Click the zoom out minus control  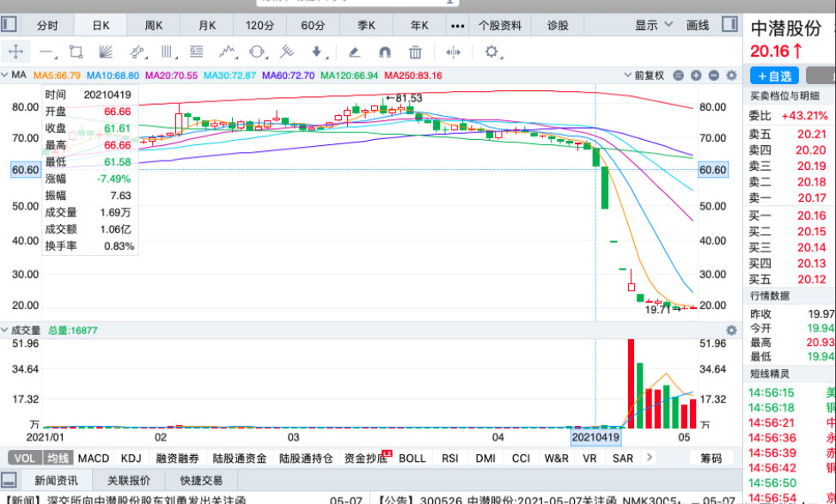click(x=713, y=76)
